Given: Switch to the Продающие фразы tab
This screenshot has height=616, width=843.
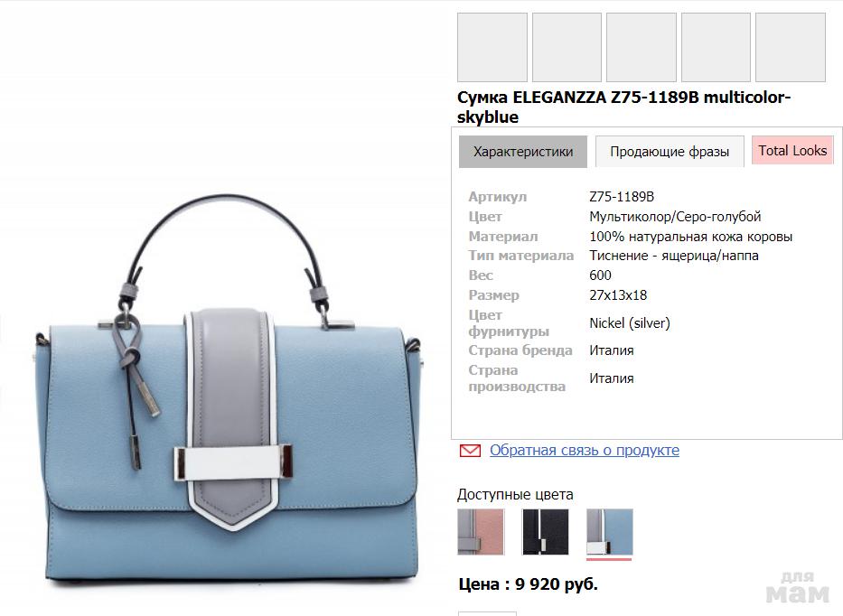Looking at the screenshot, I should click(670, 152).
